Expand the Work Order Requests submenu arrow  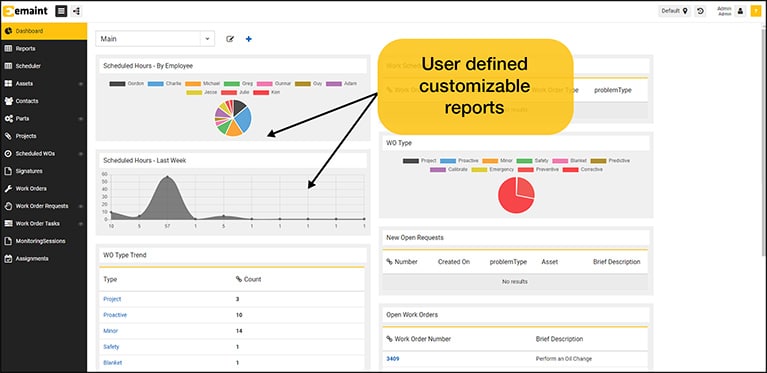coord(81,206)
